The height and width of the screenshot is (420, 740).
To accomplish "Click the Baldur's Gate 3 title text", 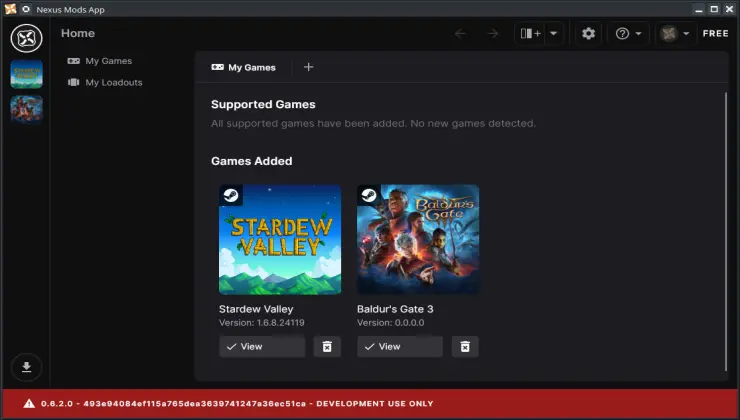I will (395, 309).
